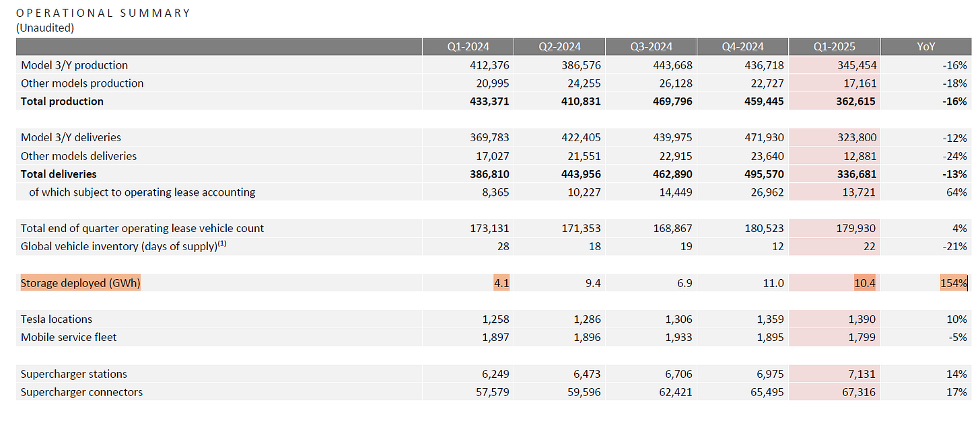The width and height of the screenshot is (980, 421).
Task: Click the 14,449 operating lease cell
Action: coord(676,192)
